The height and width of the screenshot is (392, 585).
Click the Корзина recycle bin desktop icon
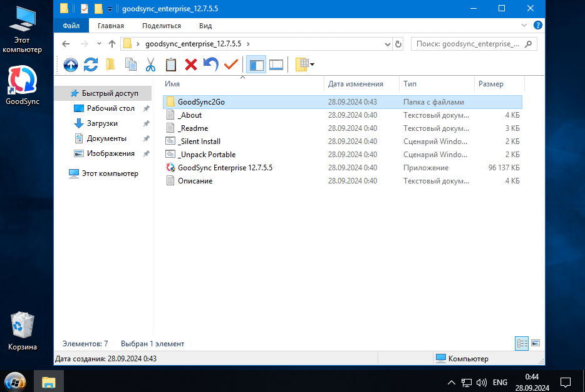pos(23,331)
